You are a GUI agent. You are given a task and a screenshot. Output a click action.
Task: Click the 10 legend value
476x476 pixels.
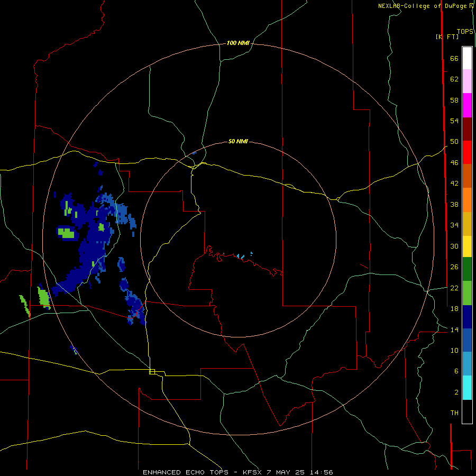(x=454, y=350)
